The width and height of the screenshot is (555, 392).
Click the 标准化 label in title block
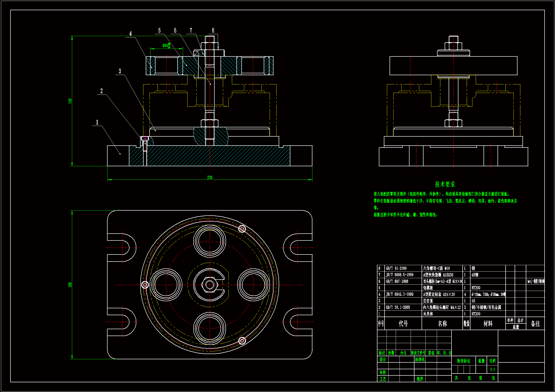tap(420, 360)
